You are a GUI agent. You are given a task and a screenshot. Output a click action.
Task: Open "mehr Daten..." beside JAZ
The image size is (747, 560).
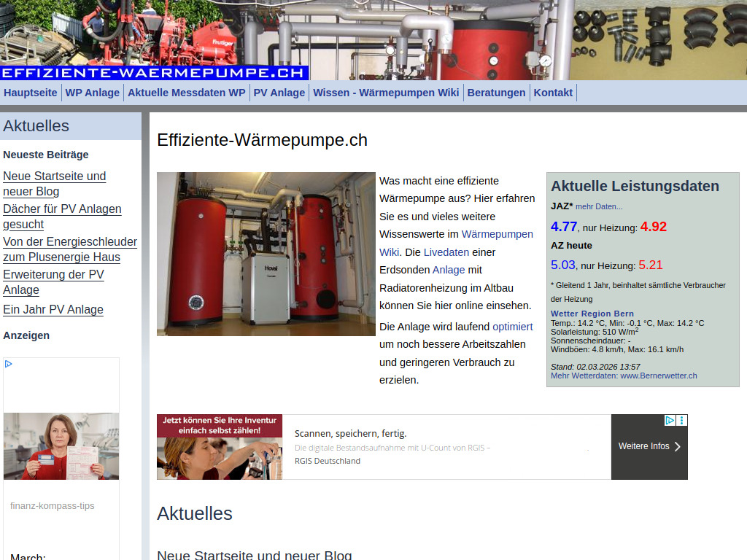click(x=599, y=206)
